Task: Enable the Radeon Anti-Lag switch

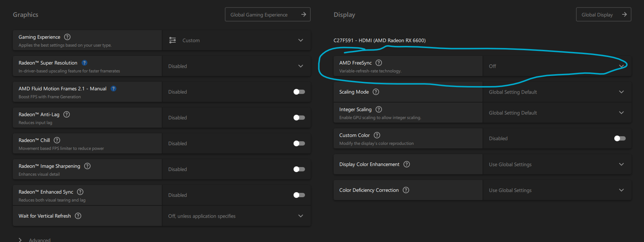Action: click(x=299, y=118)
